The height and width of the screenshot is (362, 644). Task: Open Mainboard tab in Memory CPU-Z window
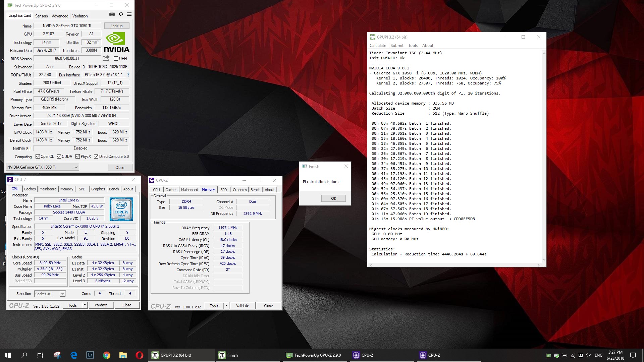(190, 190)
